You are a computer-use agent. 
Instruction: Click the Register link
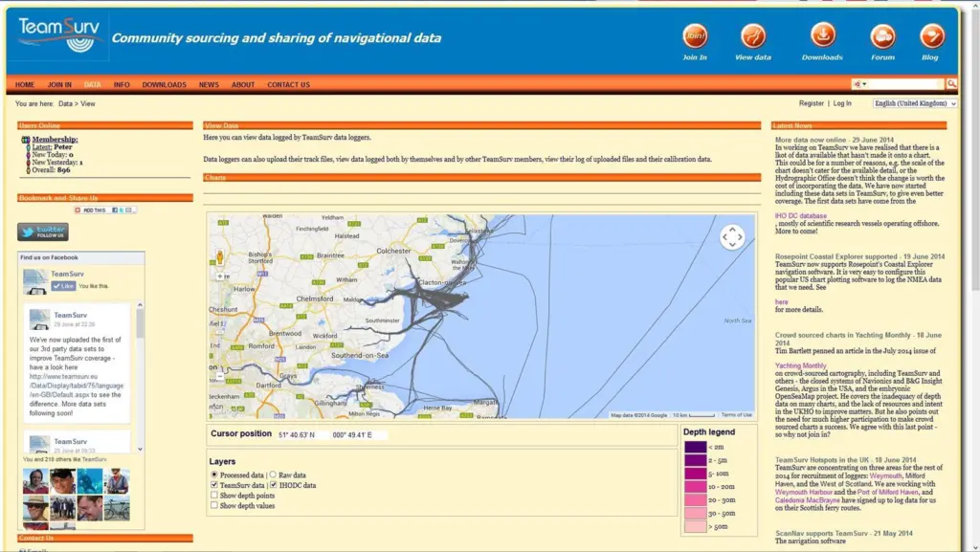click(812, 103)
